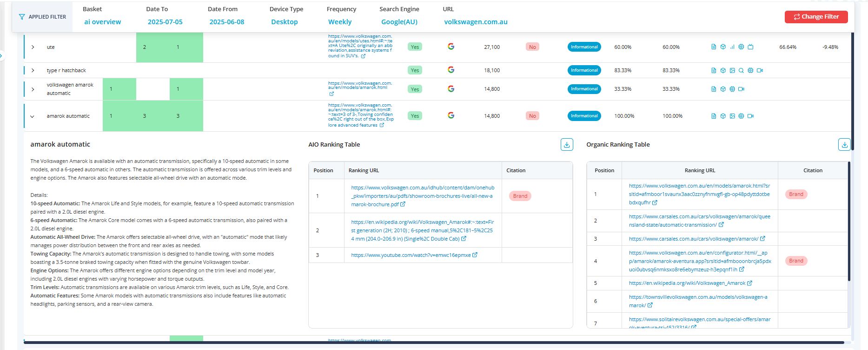Open the external link icon of the YouTube AIO URL
Image resolution: width=868 pixels, height=350 pixels.
[x=475, y=255]
